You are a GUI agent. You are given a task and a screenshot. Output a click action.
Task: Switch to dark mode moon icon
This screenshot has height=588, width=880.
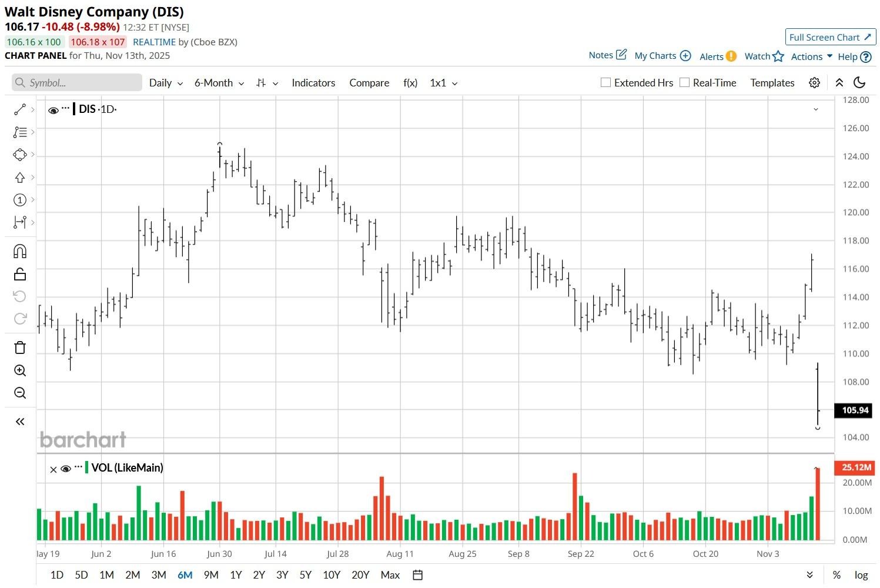[x=859, y=83]
